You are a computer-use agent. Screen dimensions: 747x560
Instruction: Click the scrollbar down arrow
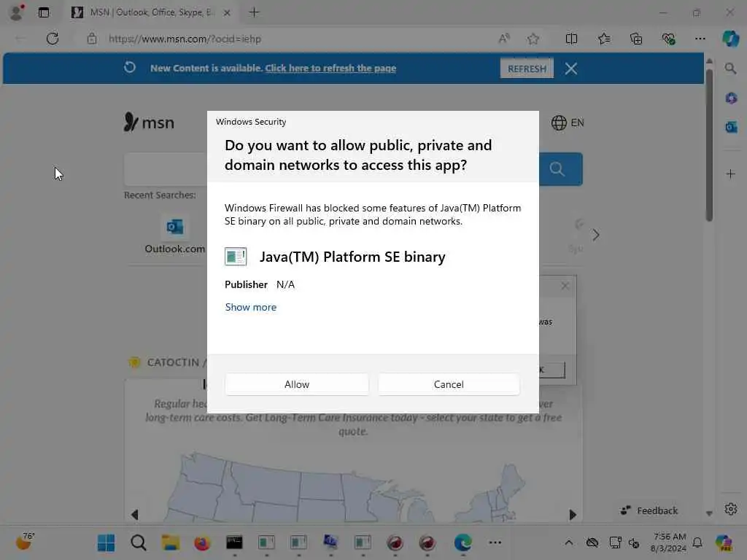[x=709, y=513]
